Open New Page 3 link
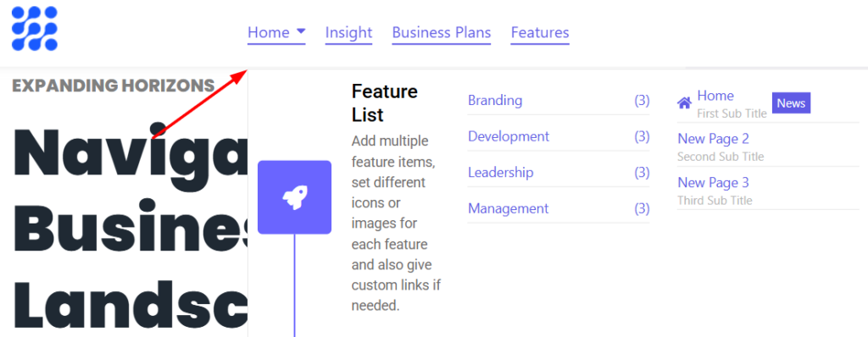Image resolution: width=868 pixels, height=337 pixels. click(713, 183)
